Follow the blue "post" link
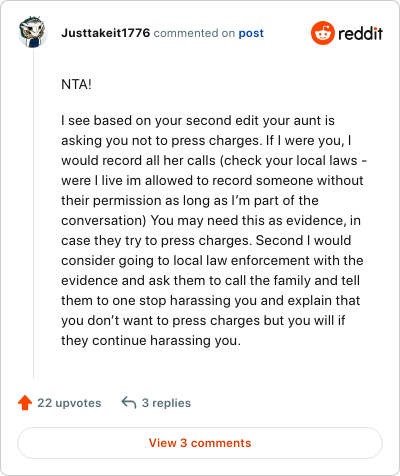 coord(251,33)
